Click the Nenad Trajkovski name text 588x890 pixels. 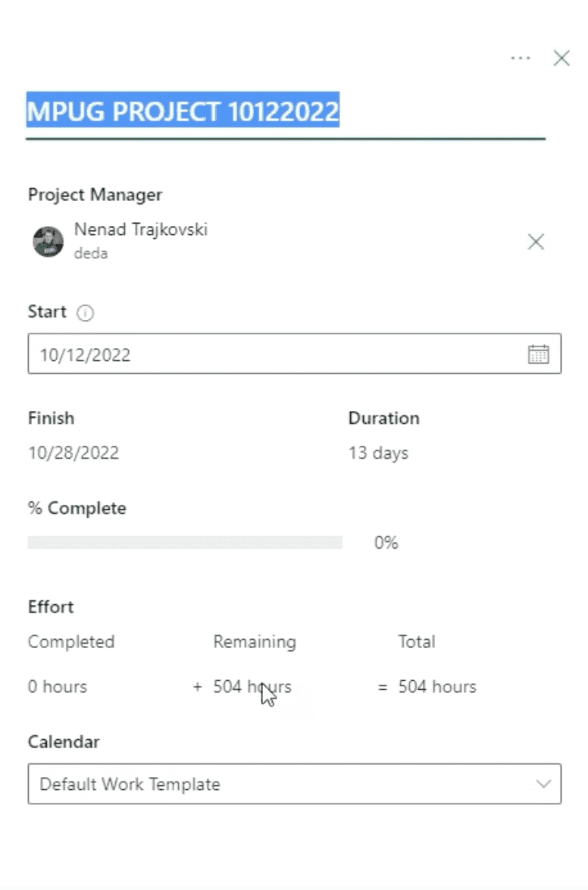pos(141,229)
